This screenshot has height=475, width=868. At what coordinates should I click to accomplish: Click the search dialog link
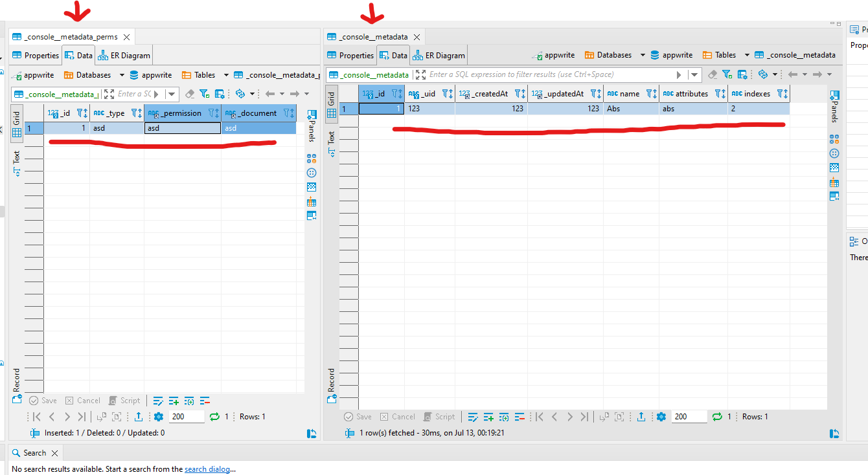209,469
